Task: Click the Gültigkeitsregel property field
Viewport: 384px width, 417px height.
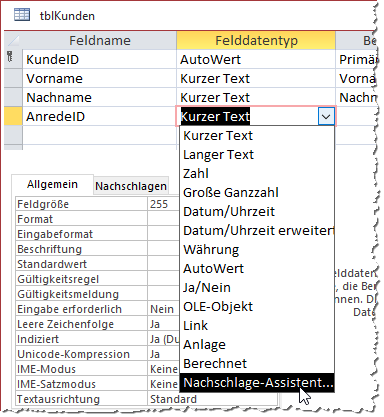Action: pyautogui.click(x=164, y=279)
